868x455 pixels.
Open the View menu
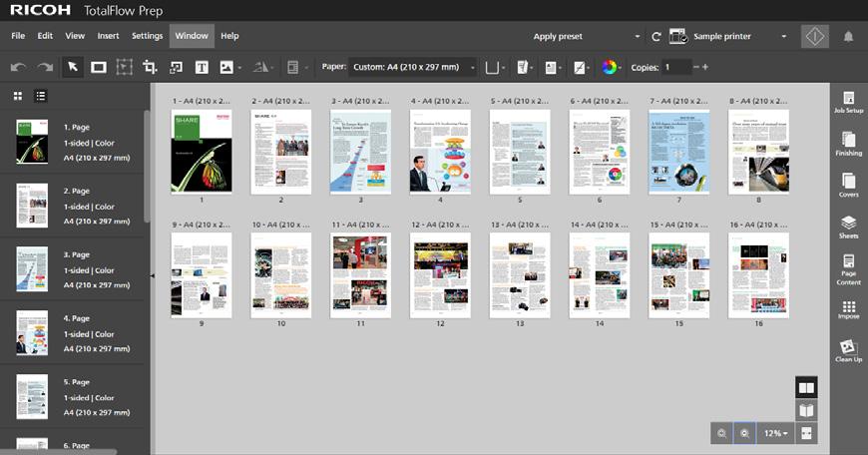75,36
